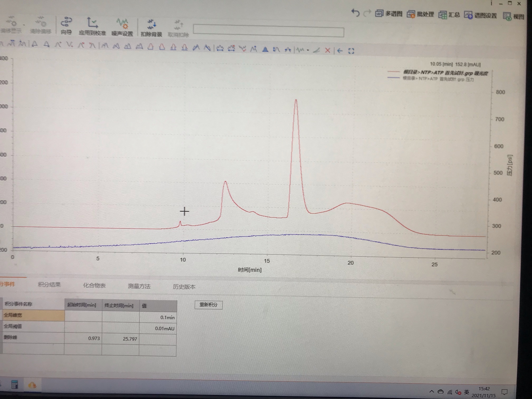
Task: Undo the last action
Action: coord(355,13)
